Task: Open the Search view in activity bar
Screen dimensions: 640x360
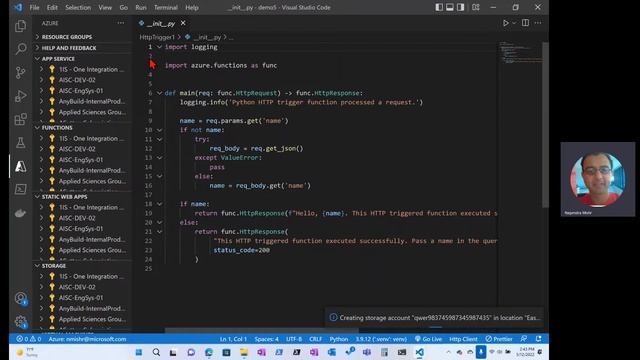Action: tap(20, 49)
